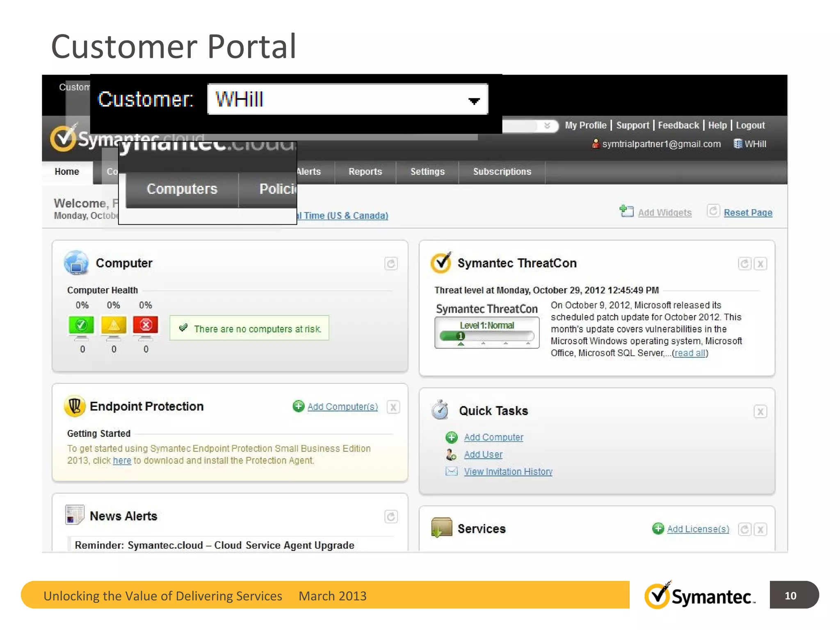The image size is (840, 630).
Task: Click the green plus icon beside Add Computer
Action: tap(452, 437)
